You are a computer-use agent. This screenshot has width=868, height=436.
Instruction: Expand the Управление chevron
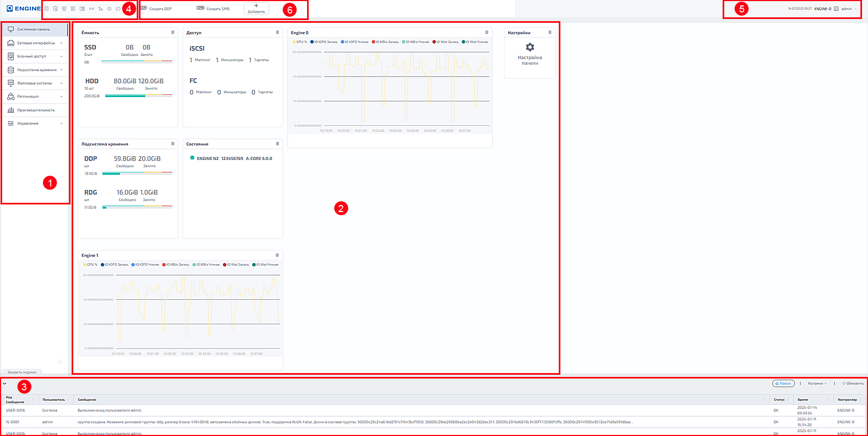pyautogui.click(x=61, y=124)
